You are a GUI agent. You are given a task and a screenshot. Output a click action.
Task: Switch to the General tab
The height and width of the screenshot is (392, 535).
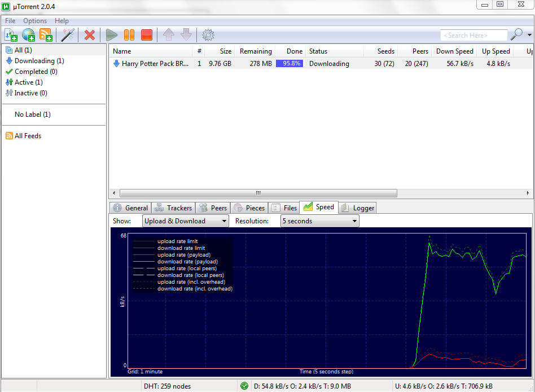pyautogui.click(x=130, y=208)
